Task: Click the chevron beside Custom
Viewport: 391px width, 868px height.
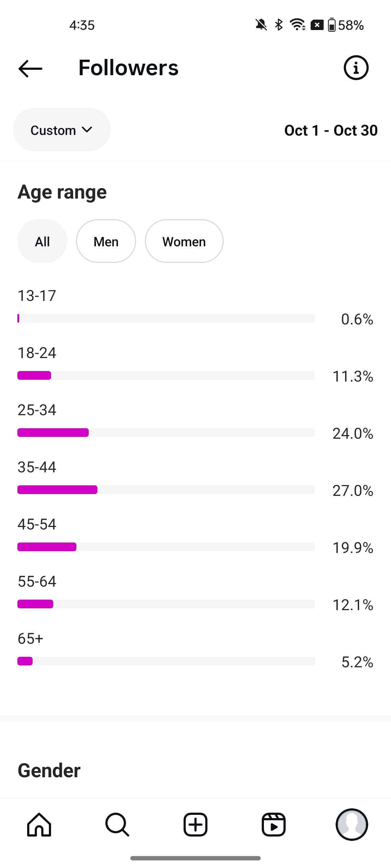Action: click(x=87, y=129)
